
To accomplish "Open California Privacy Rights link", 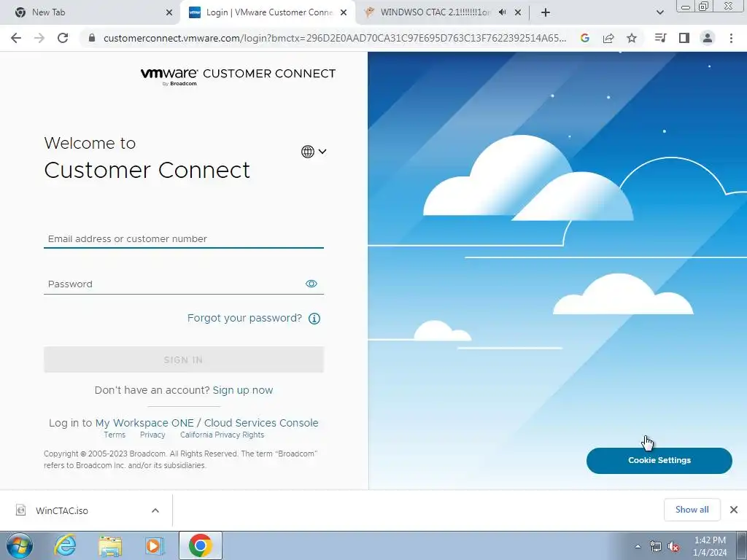I will click(x=222, y=435).
